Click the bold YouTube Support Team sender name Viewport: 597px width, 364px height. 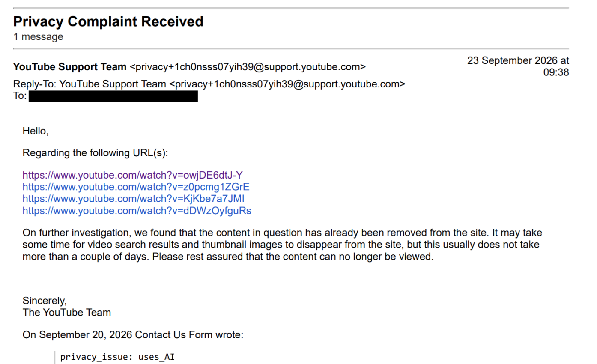coord(70,67)
